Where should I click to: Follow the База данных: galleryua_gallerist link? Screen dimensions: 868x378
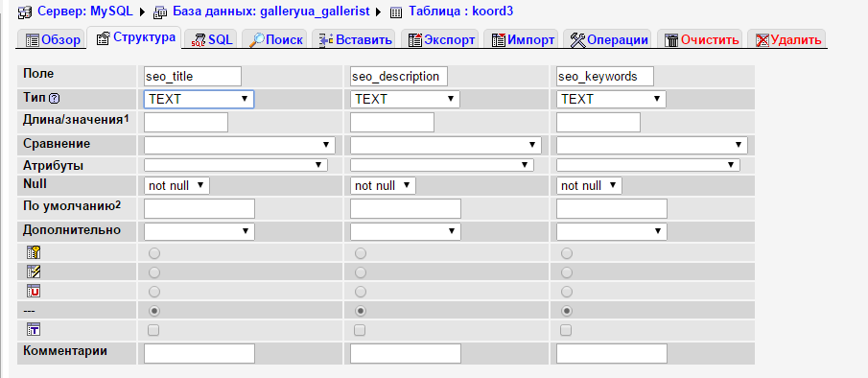click(271, 11)
